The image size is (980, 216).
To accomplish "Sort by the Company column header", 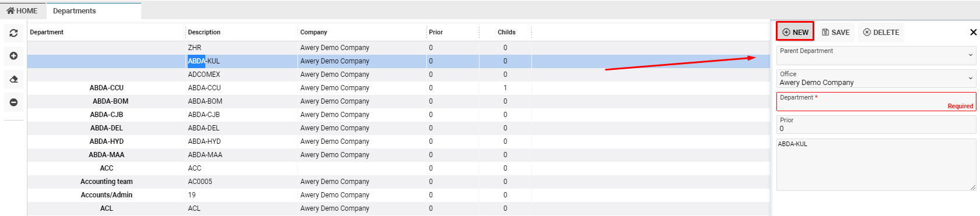I will (x=314, y=32).
